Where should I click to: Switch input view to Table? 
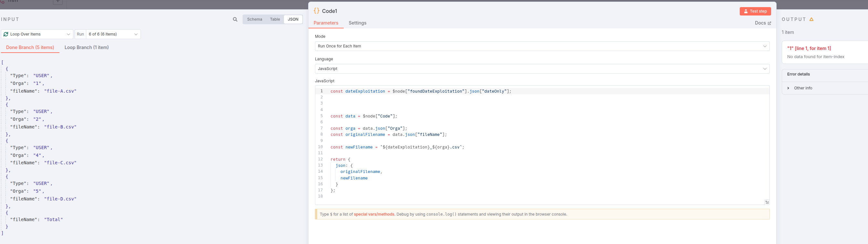click(275, 19)
